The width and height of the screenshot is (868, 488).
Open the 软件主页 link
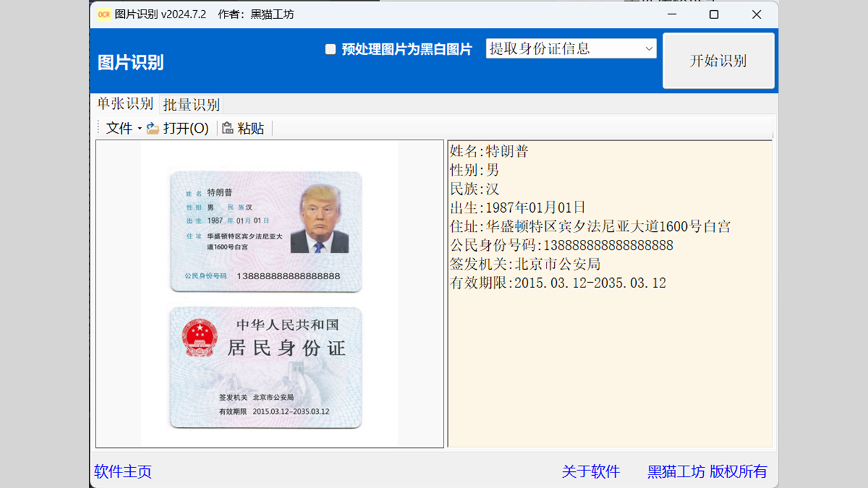coord(123,472)
